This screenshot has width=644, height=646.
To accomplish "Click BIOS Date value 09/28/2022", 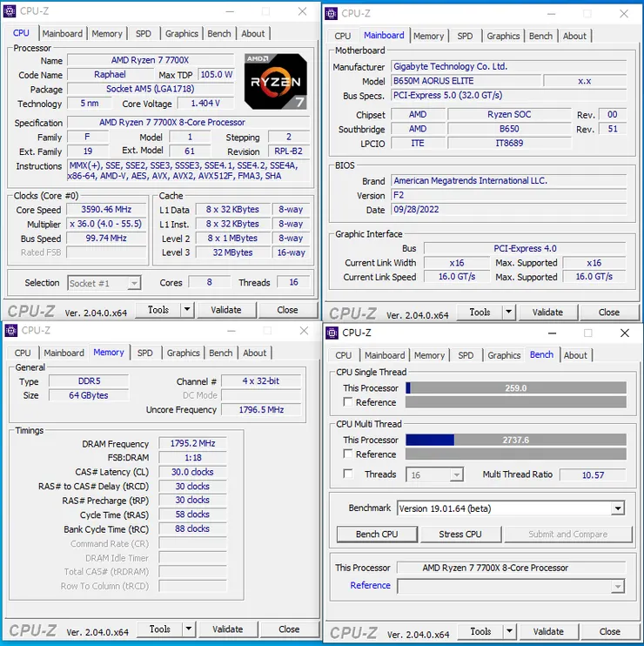I will pyautogui.click(x=508, y=210).
